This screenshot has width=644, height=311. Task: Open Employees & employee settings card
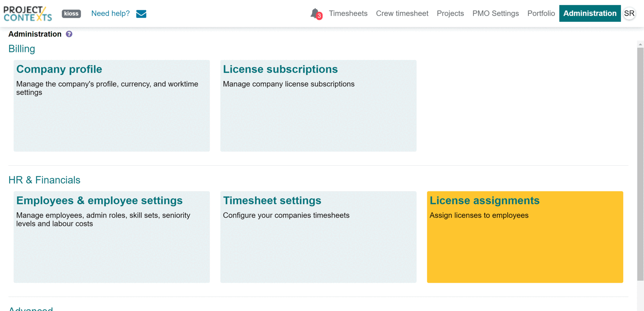(x=112, y=237)
